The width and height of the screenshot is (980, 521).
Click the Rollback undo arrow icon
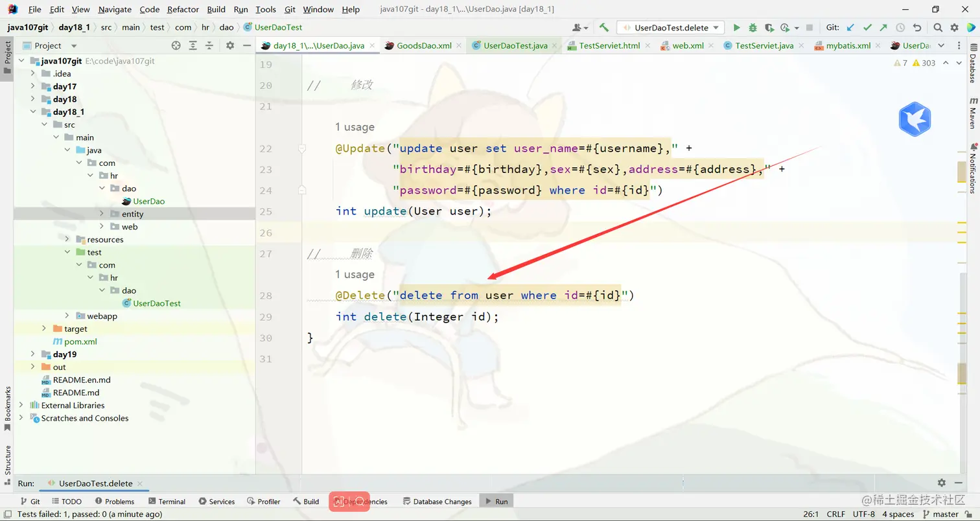point(916,28)
